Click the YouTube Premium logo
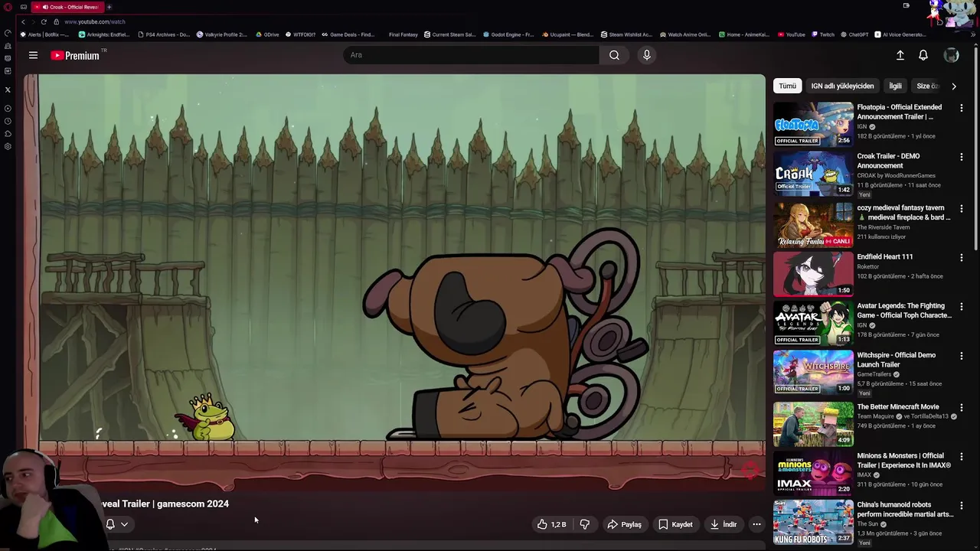This screenshot has width=980, height=551. [x=75, y=55]
